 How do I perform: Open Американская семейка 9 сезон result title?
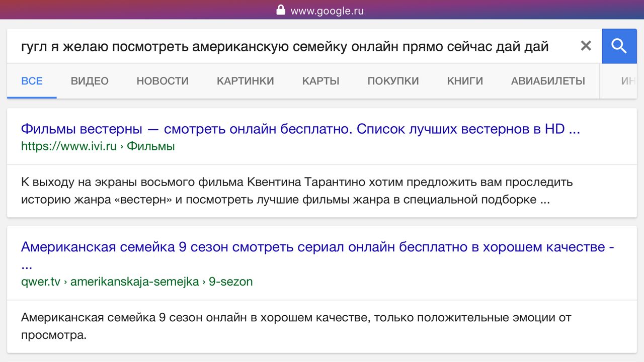pos(317,254)
